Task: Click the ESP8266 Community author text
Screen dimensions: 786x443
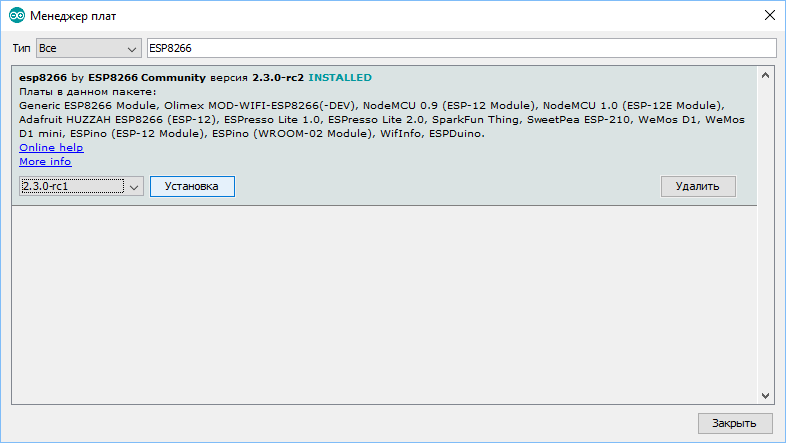Action: (x=147, y=78)
